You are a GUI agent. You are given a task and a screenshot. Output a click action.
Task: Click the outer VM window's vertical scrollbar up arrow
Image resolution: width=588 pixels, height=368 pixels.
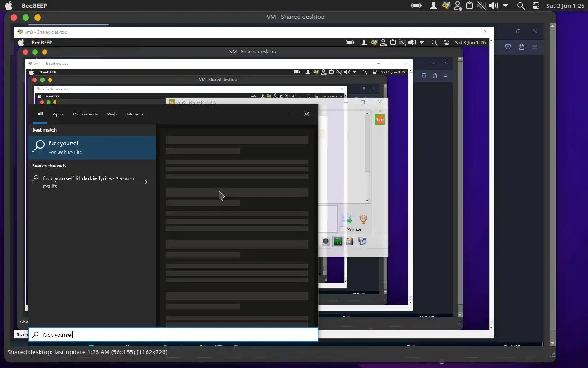(x=553, y=26)
